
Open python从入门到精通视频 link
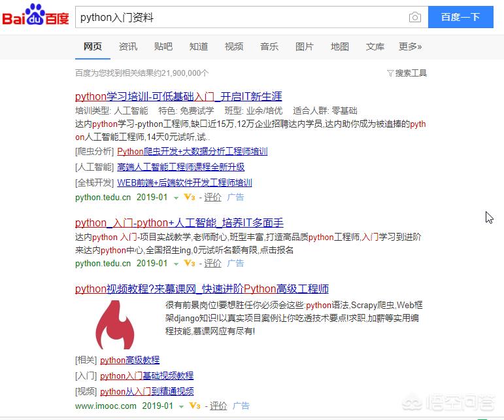click(x=147, y=391)
